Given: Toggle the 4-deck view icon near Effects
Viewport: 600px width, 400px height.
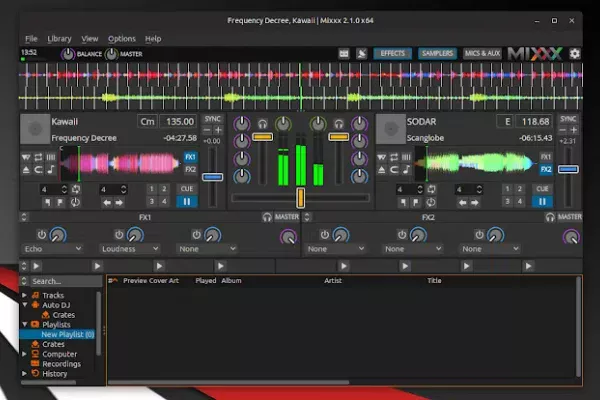Looking at the screenshot, I should pyautogui.click(x=344, y=54).
